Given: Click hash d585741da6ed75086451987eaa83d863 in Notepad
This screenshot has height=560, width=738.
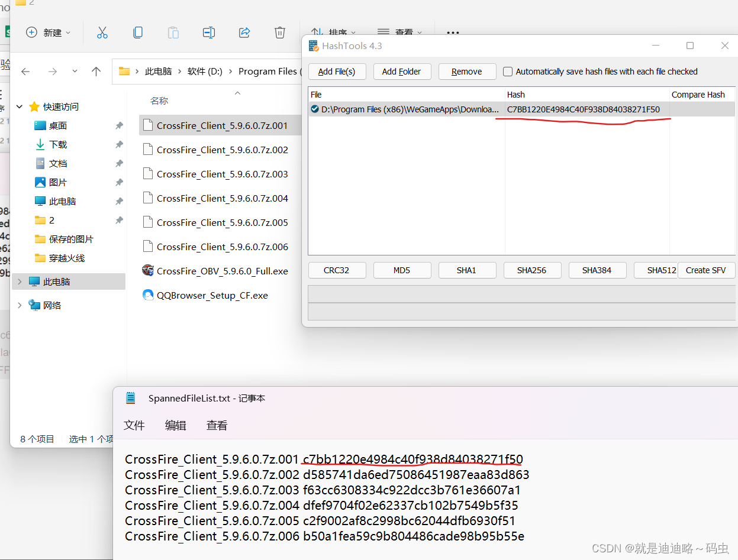Looking at the screenshot, I should [416, 474].
